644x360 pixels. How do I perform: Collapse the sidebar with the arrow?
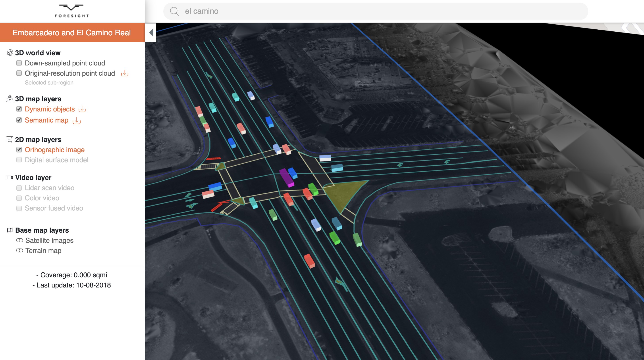pyautogui.click(x=151, y=33)
